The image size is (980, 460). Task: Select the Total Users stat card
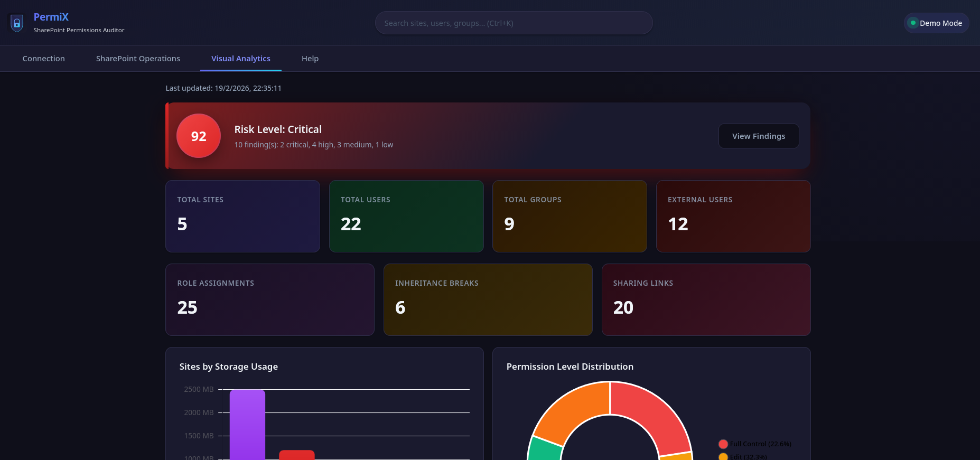tap(406, 216)
